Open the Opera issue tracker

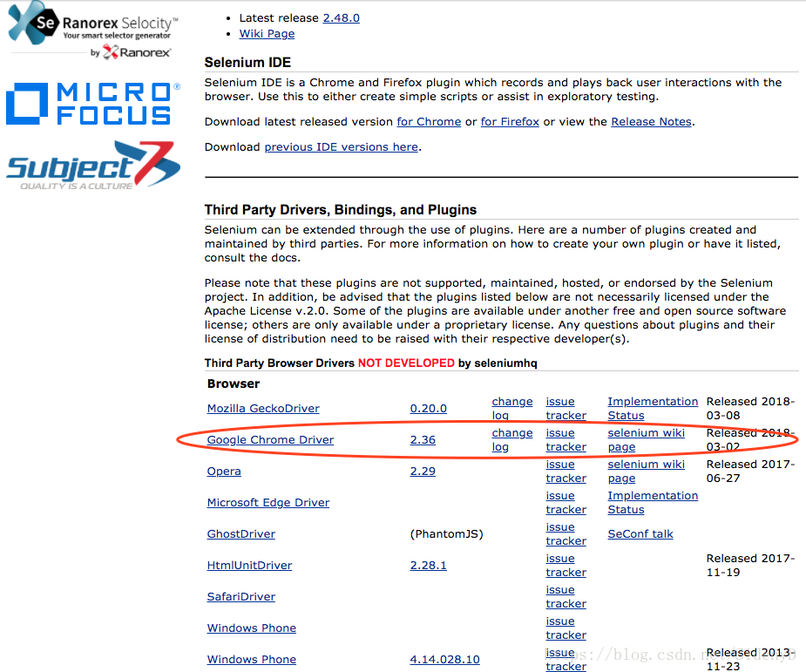coord(566,472)
